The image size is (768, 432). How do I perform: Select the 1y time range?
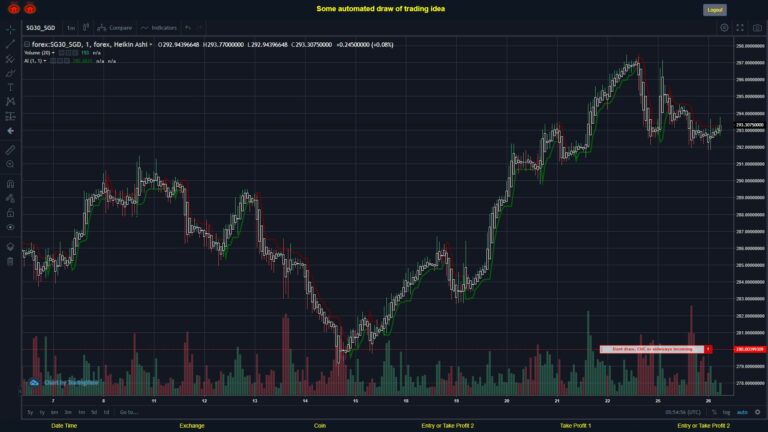point(42,412)
